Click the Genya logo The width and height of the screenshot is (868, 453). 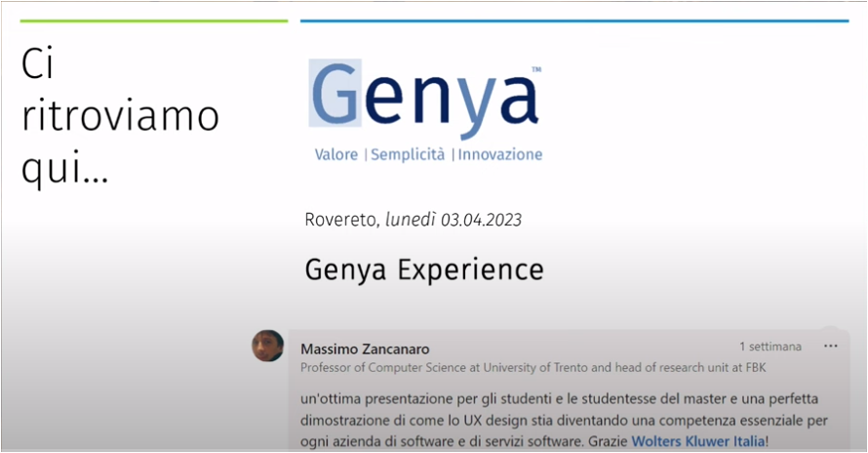[424, 99]
